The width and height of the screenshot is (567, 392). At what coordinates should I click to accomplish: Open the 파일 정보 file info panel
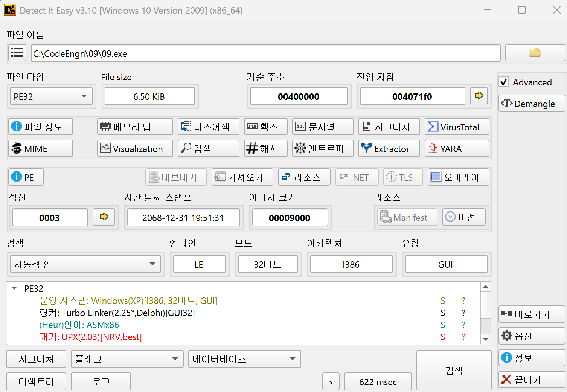coord(41,127)
